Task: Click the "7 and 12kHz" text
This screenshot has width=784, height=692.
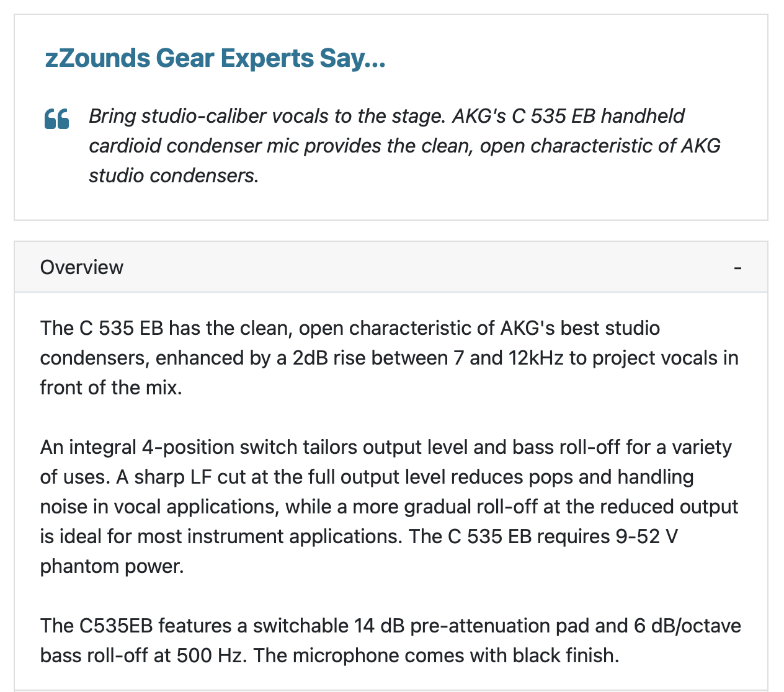Action: coord(509,358)
